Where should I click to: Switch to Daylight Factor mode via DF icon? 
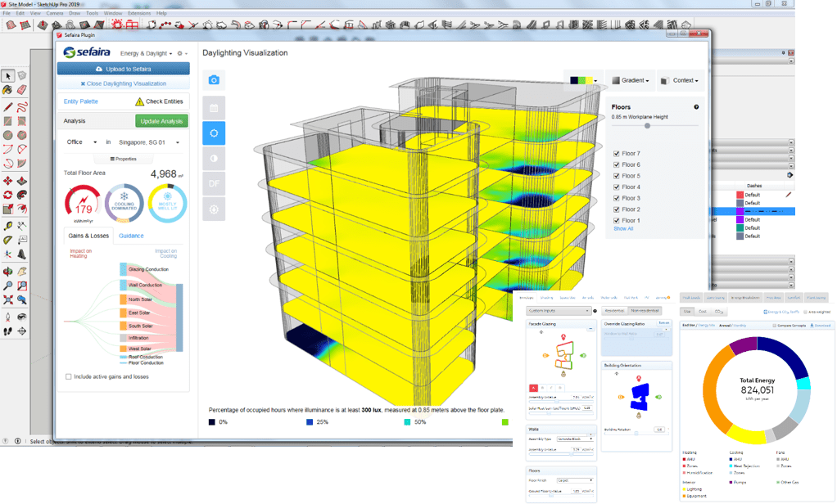pos(213,182)
